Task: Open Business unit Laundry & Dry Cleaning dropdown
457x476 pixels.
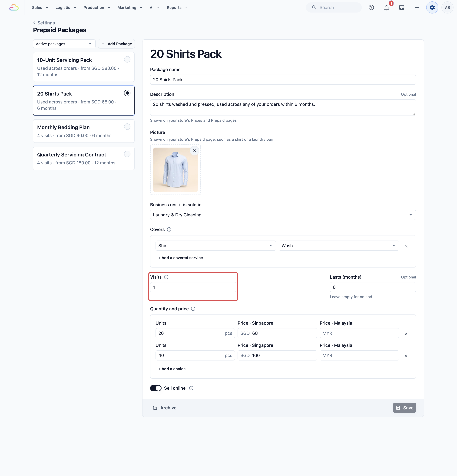Action: pyautogui.click(x=283, y=215)
